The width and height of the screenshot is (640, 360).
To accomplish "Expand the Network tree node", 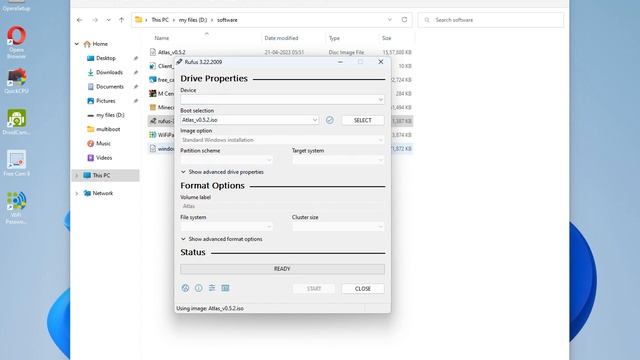I will click(x=77, y=193).
